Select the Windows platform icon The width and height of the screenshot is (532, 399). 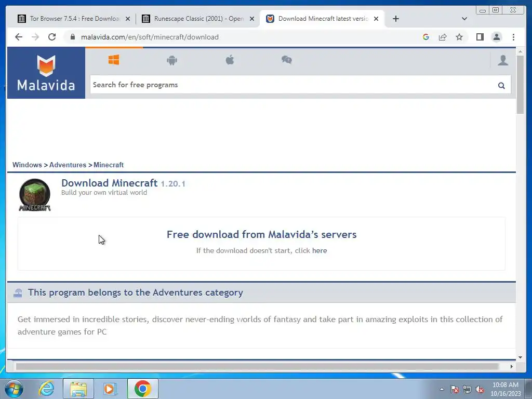point(114,60)
